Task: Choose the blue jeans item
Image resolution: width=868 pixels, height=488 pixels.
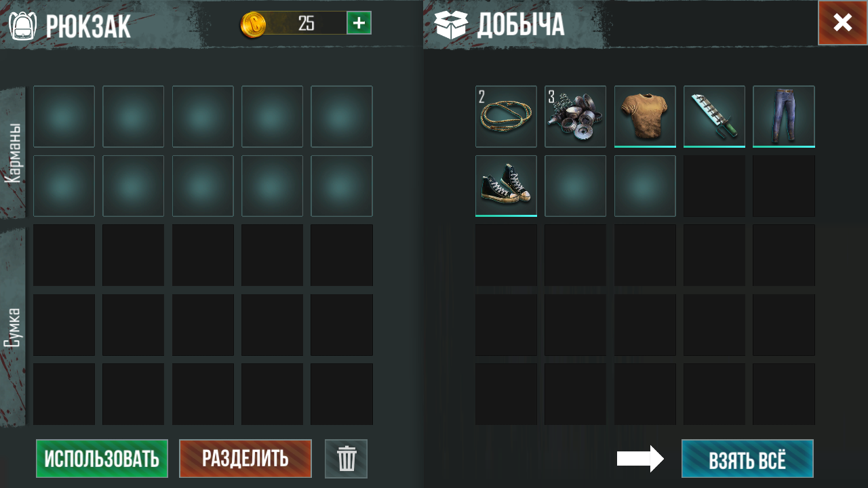Action: click(784, 117)
